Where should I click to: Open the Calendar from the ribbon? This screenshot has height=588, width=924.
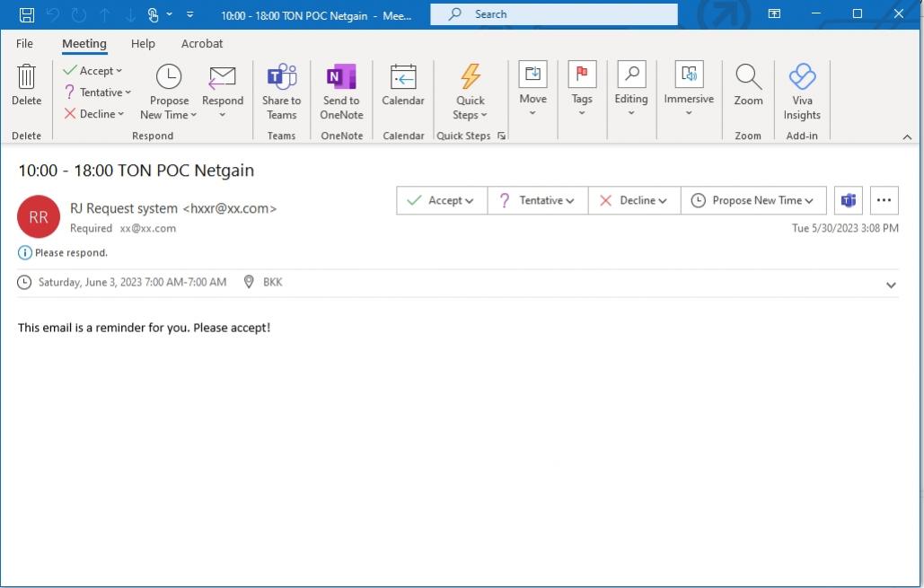[x=402, y=90]
